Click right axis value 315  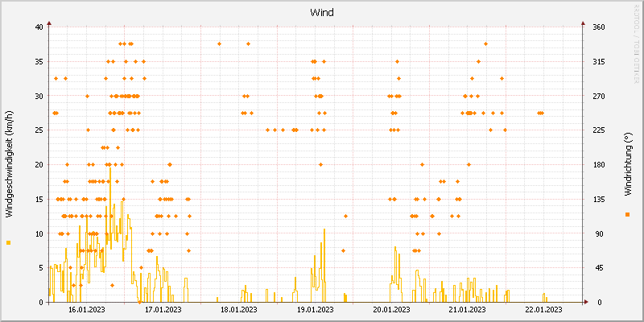(x=599, y=62)
